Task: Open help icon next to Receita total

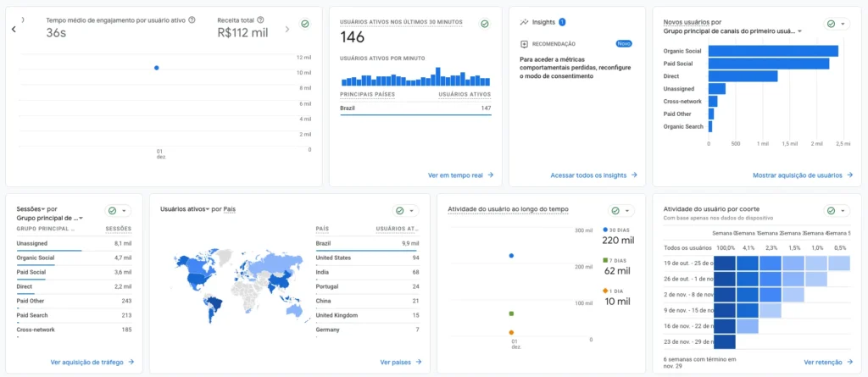Action: [259, 19]
